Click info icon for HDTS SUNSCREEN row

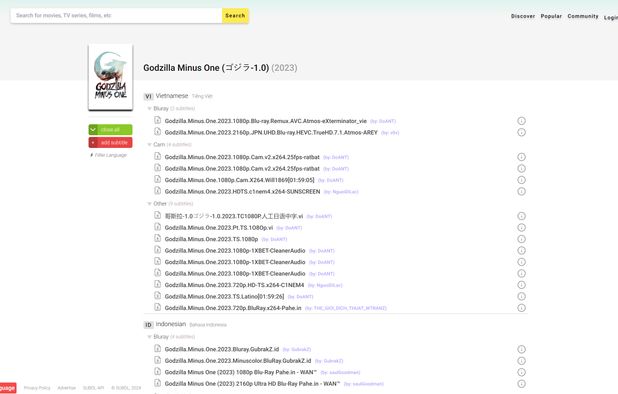pos(521,191)
